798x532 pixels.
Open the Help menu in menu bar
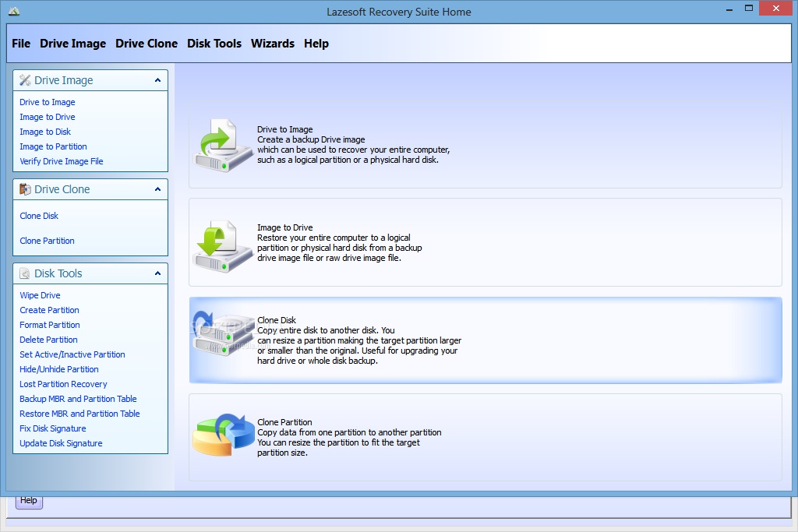(316, 44)
